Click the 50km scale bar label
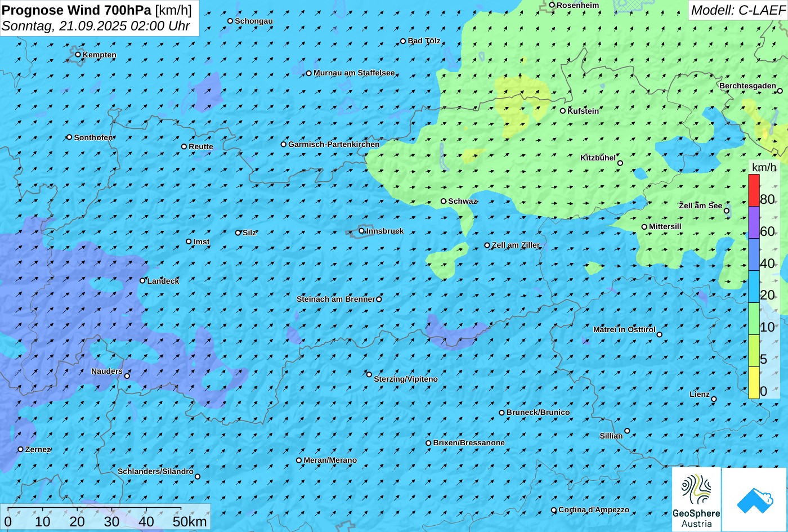Image resolution: width=788 pixels, height=532 pixels. tap(190, 521)
